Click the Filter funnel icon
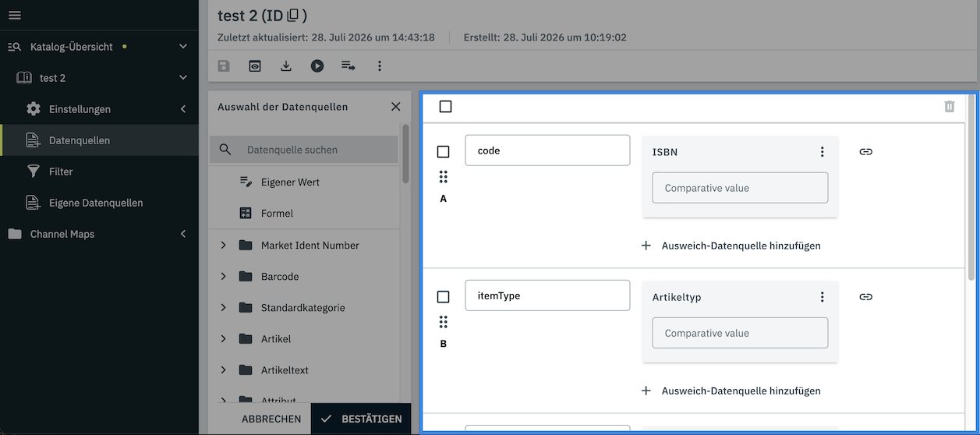The height and width of the screenshot is (435, 980). tap(33, 172)
